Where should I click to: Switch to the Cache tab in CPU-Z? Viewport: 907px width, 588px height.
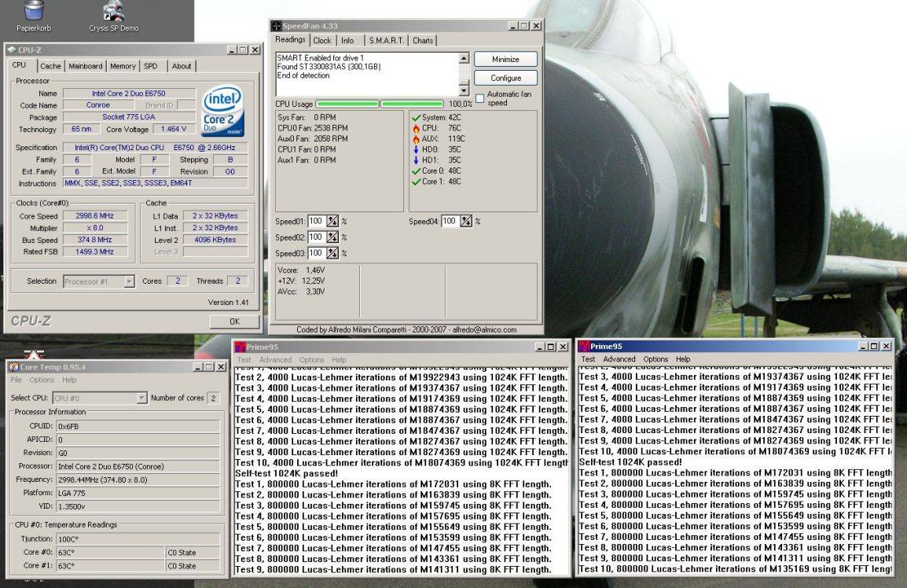tap(50, 66)
